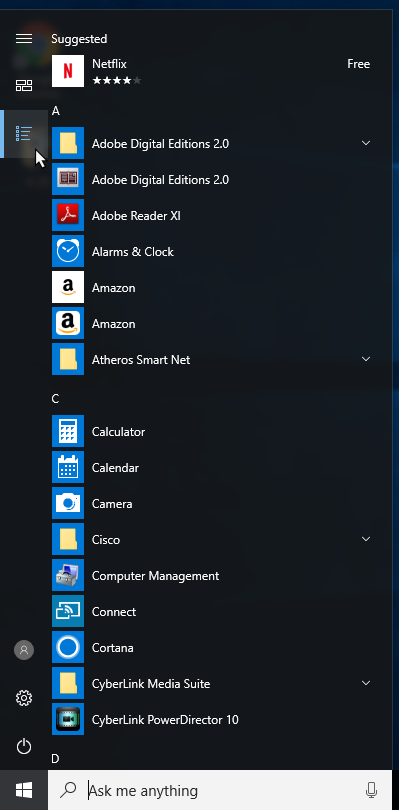The height and width of the screenshot is (810, 399).
Task: Click the Netflix star rating
Action: (x=116, y=81)
